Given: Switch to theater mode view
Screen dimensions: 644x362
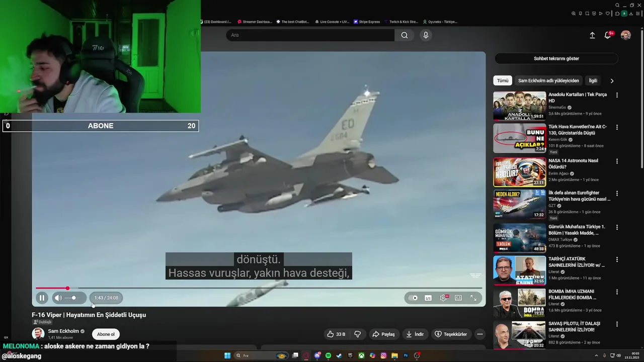Looking at the screenshot, I should point(458,298).
